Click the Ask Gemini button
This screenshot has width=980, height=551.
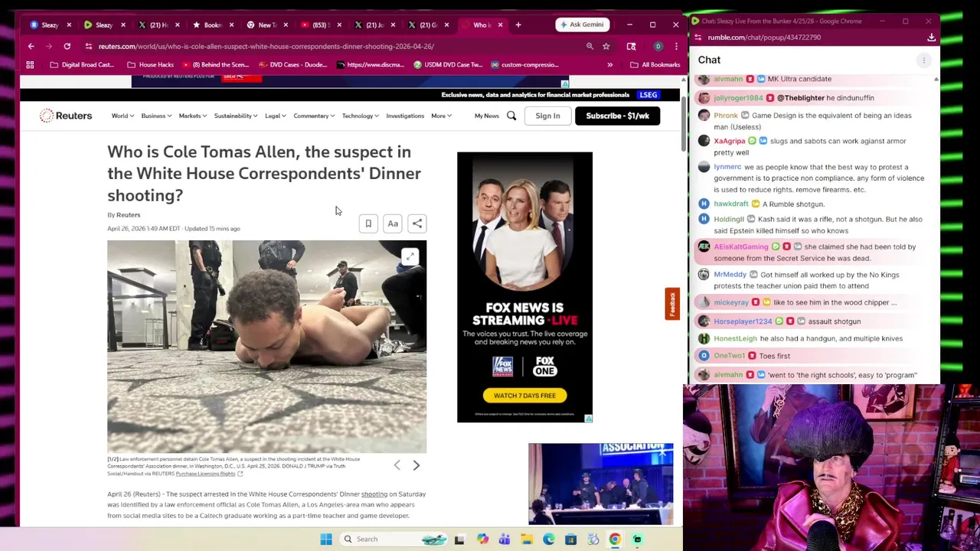[582, 24]
